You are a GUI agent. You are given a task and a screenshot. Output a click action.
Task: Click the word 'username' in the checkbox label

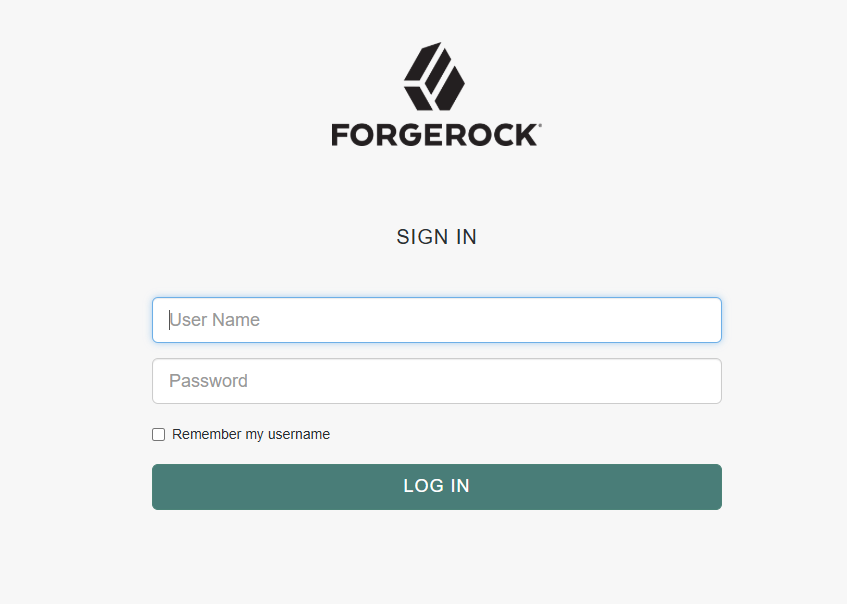pos(299,434)
